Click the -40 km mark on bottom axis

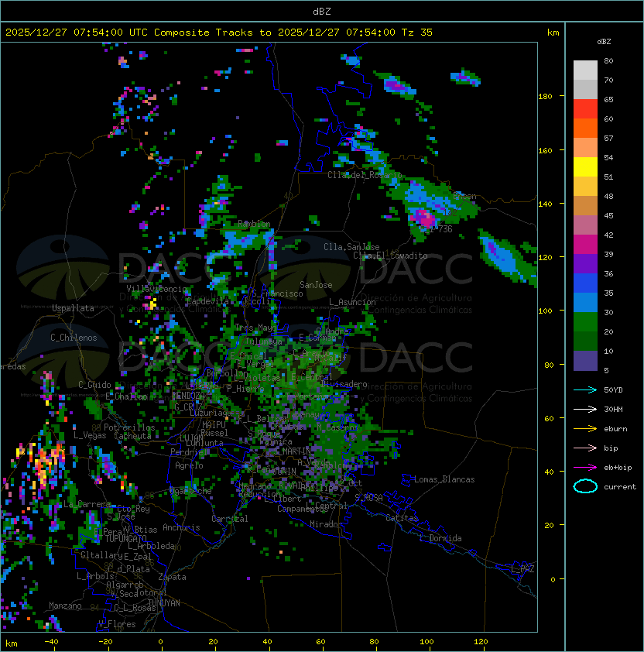52,642
